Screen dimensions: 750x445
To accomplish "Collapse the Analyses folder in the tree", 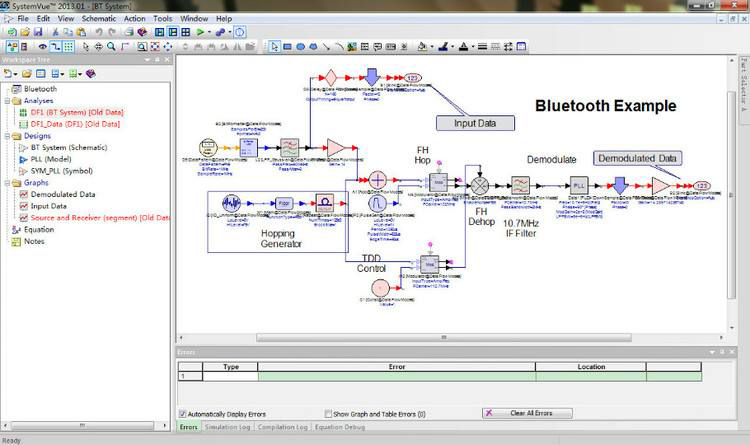I will click(x=7, y=101).
